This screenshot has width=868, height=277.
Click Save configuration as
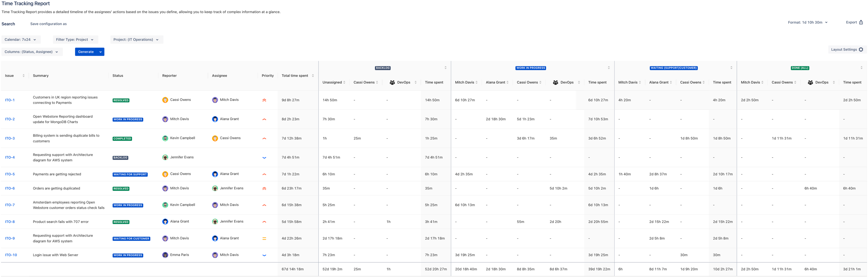pos(48,24)
